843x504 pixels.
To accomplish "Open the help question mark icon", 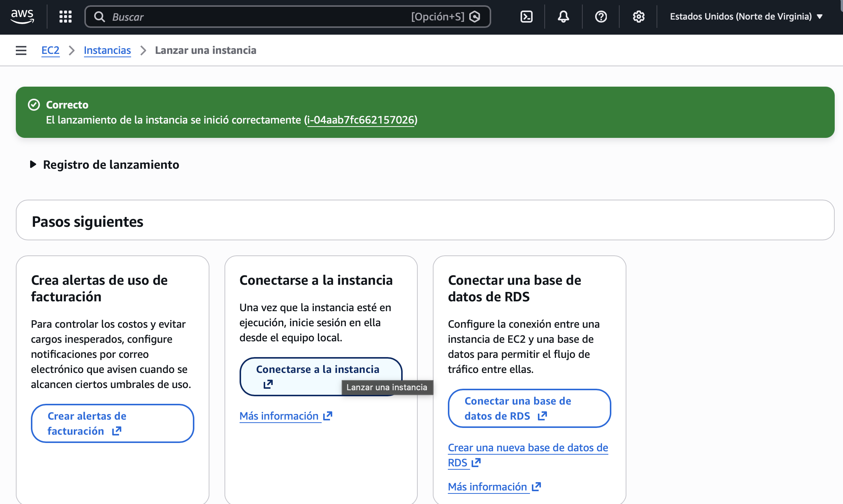I will point(601,17).
